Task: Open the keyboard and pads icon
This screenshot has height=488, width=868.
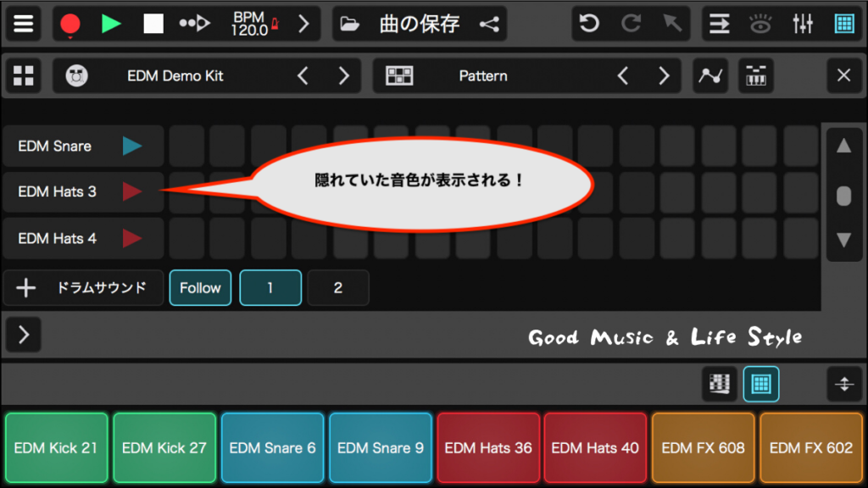Action: [756, 75]
